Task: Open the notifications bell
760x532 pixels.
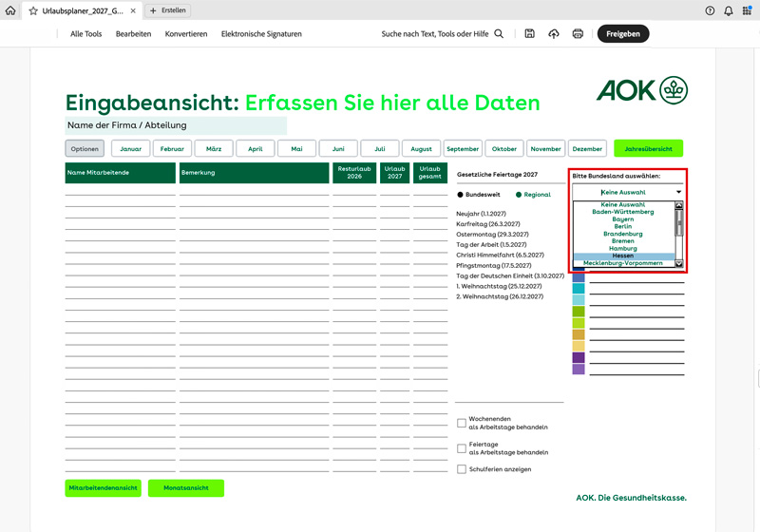Action: (x=728, y=10)
